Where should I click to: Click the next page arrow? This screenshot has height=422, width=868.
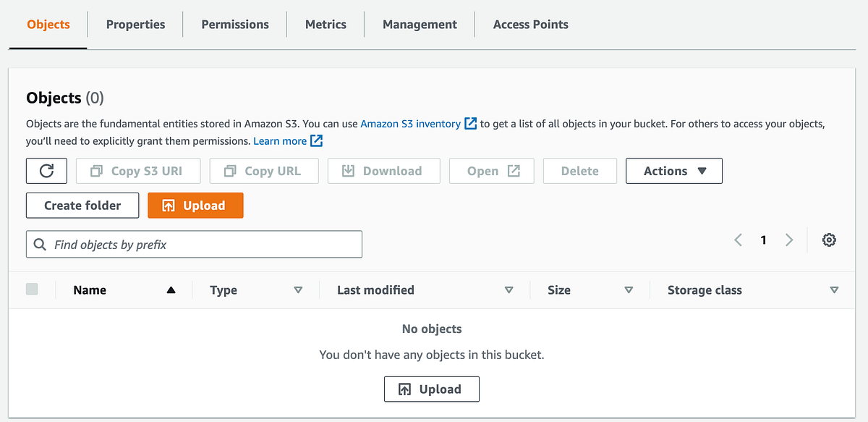click(789, 240)
